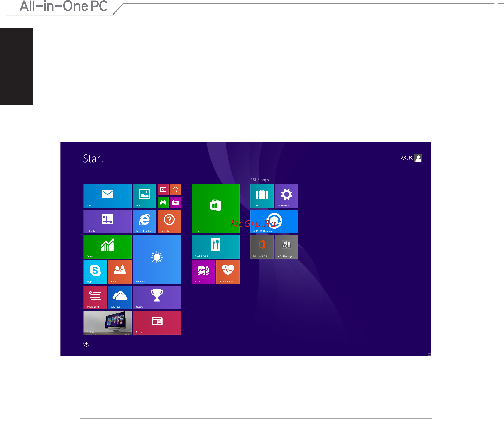Image resolution: width=504 pixels, height=447 pixels.
Task: Click the ASUS apps group heading
Action: tap(259, 180)
